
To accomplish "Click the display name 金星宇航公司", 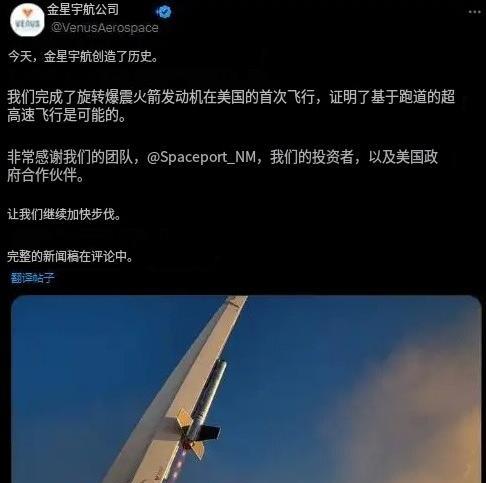I will click(x=83, y=10).
